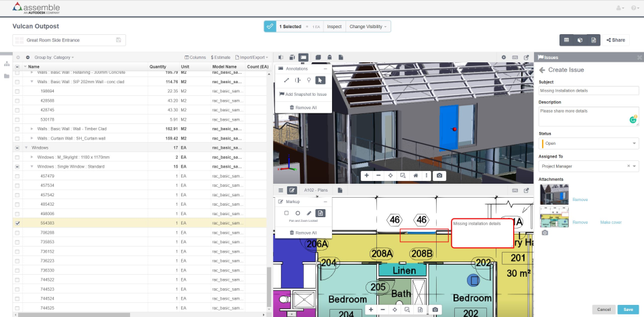Select the circle markup tool
Screen dimensions: 644x317
[298, 213]
